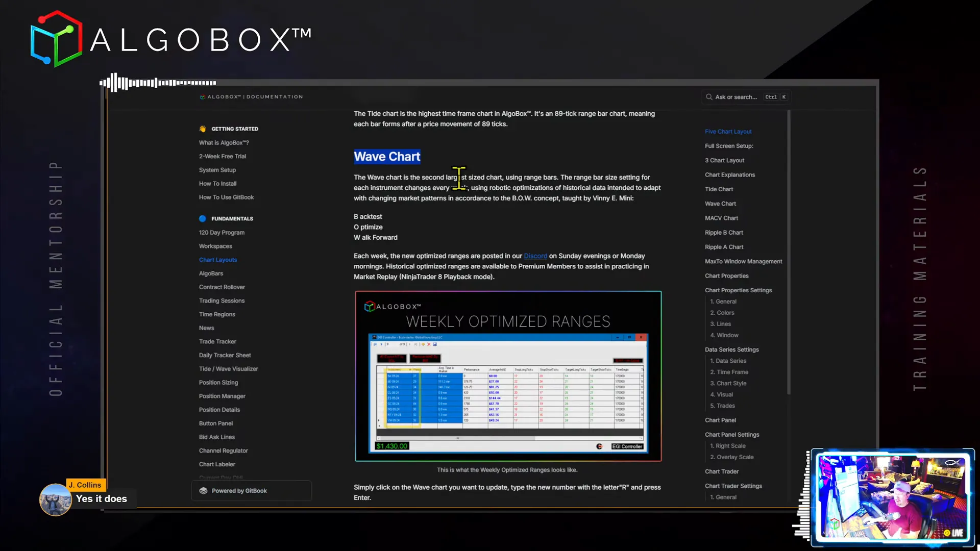Jump to 4. Window subsection
The image size is (980, 551).
tap(724, 335)
